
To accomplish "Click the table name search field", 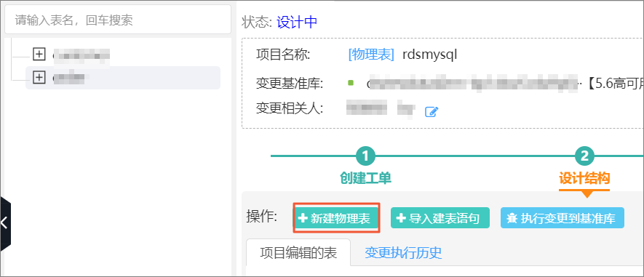I will [118, 20].
